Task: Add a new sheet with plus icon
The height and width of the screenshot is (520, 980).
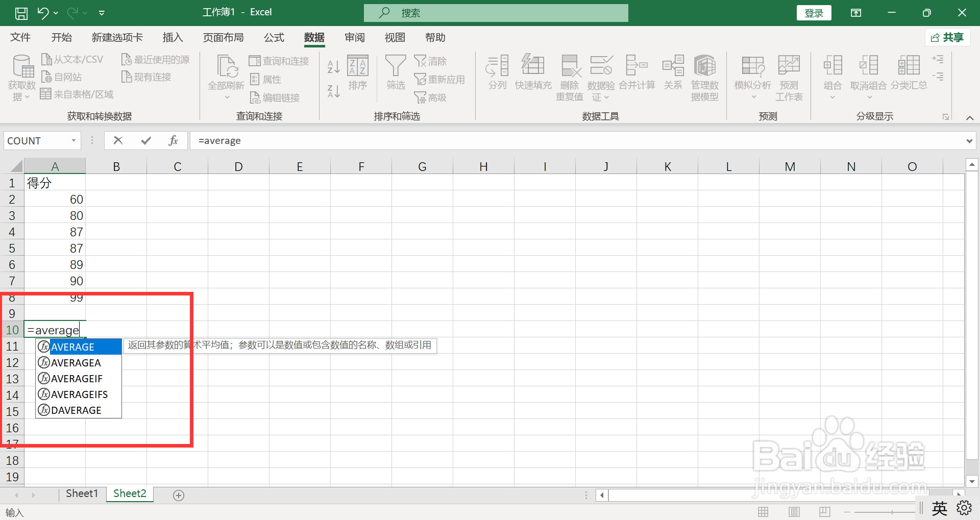Action: [179, 495]
